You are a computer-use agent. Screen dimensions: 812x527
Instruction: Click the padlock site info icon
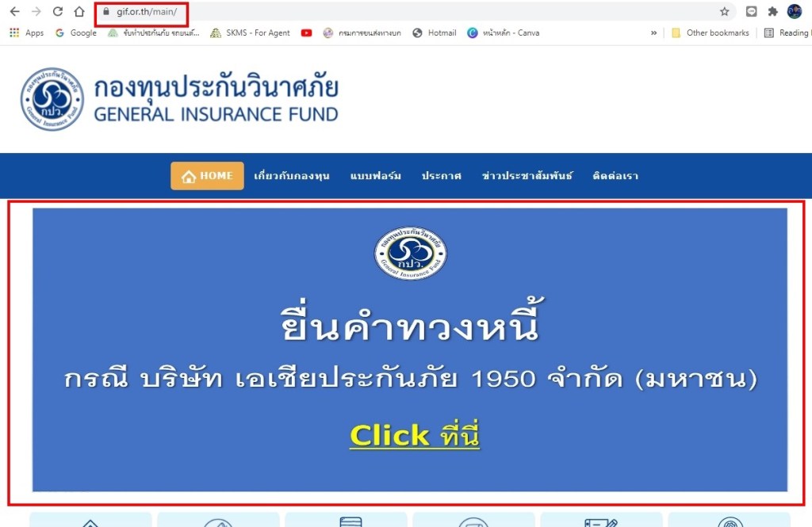tap(106, 11)
